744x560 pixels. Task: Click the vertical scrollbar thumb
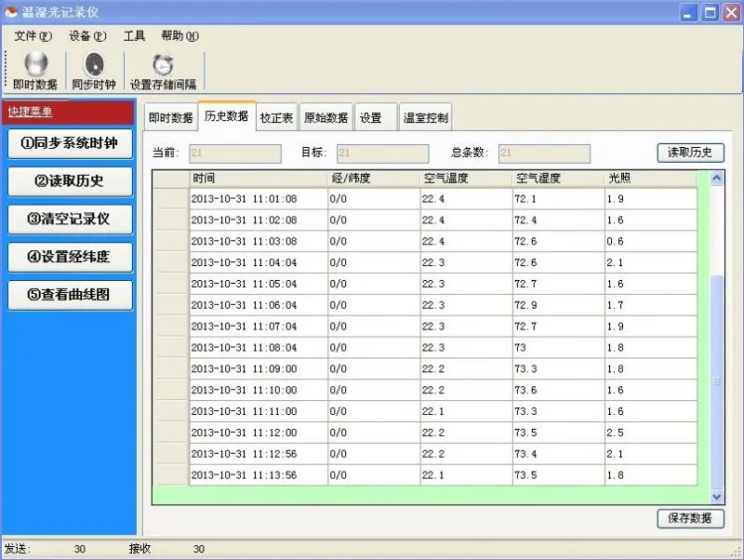tap(716, 381)
